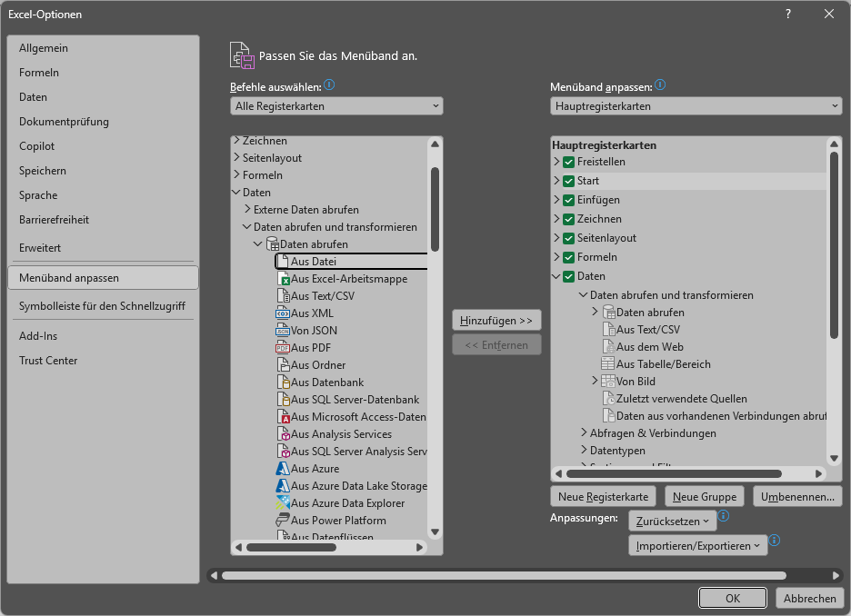The width and height of the screenshot is (851, 616).
Task: Click the Daten abrufen icon in left tree
Action: 273,244
